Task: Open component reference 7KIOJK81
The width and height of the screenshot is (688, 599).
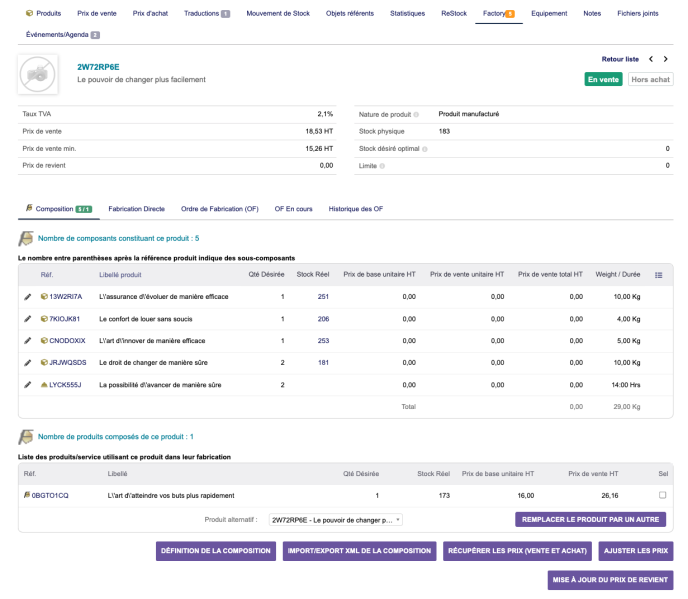Action: tap(64, 319)
